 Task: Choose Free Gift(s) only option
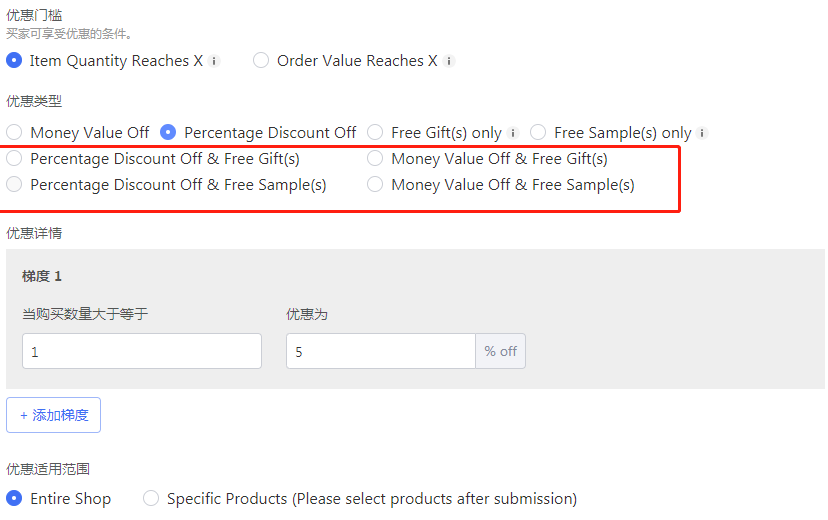coord(375,132)
